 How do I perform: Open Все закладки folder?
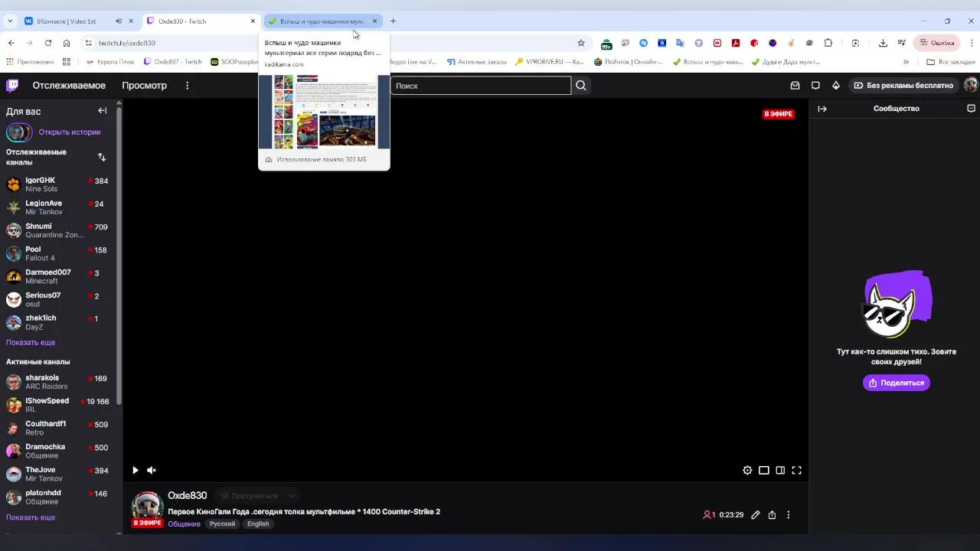tap(950, 62)
